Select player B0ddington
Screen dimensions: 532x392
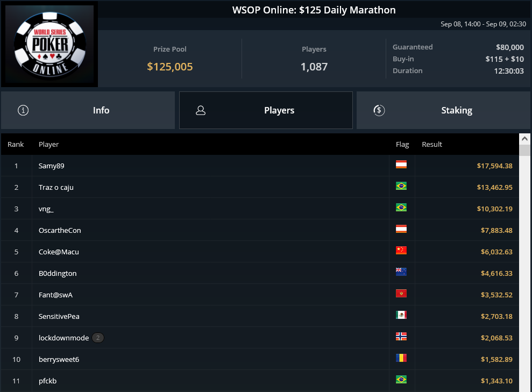click(x=58, y=273)
